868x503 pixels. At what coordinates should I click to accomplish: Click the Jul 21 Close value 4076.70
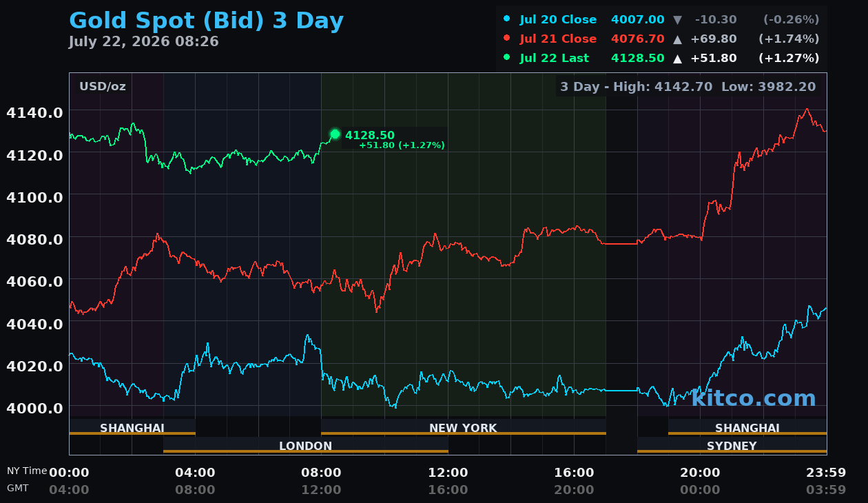point(638,39)
